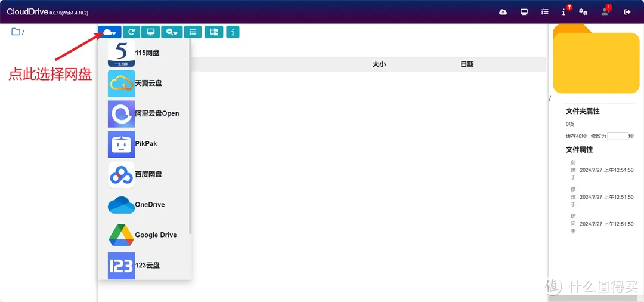
Task: Click the 缓存40秒 text
Action: tap(576, 137)
